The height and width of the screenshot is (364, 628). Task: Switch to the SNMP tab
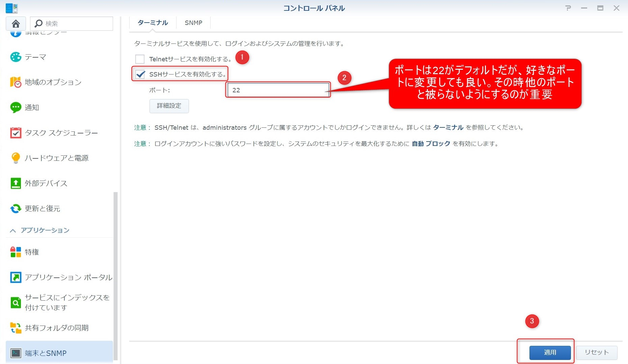tap(193, 23)
